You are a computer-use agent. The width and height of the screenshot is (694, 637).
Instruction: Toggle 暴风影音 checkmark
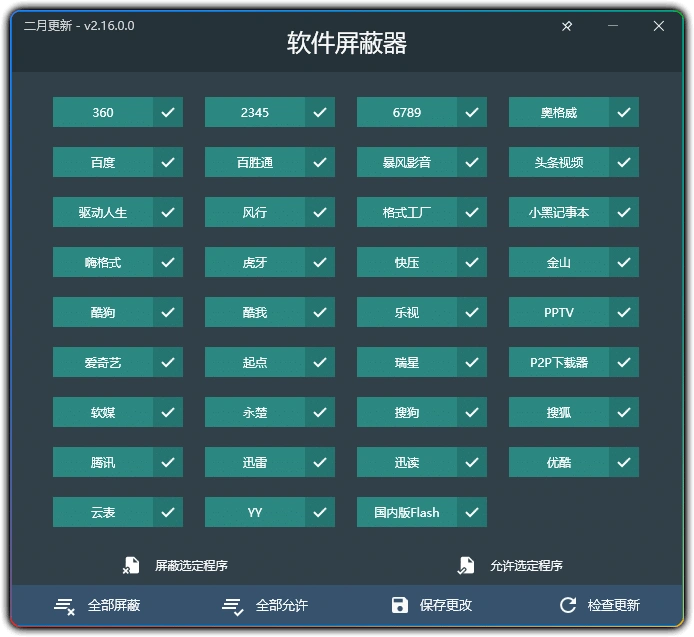(472, 162)
